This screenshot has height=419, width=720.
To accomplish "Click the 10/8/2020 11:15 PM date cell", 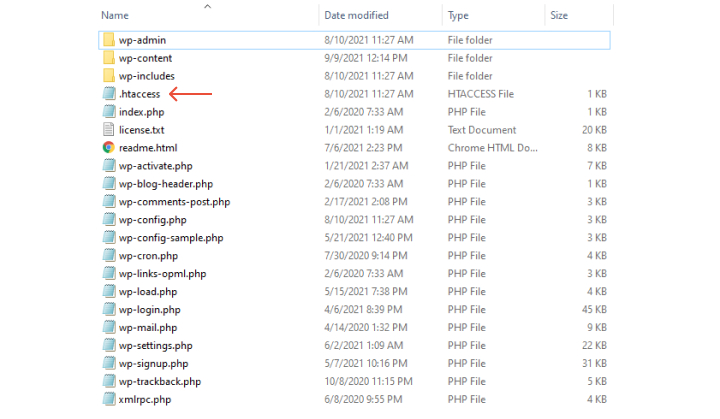I will (x=368, y=381).
